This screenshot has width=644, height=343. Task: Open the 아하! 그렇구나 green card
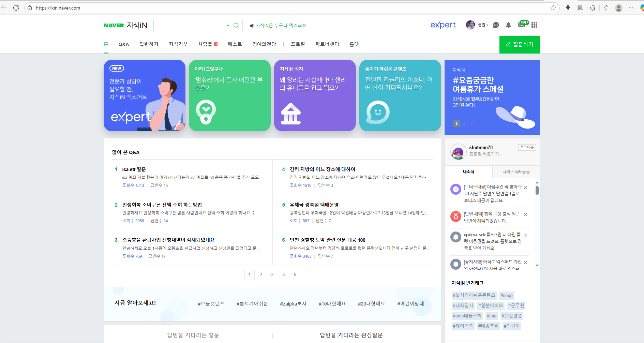coord(230,95)
